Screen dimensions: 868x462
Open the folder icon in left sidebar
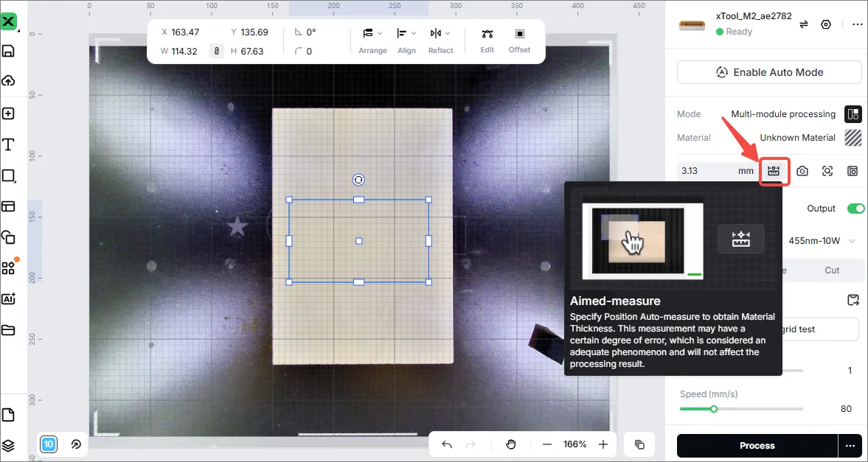point(8,330)
